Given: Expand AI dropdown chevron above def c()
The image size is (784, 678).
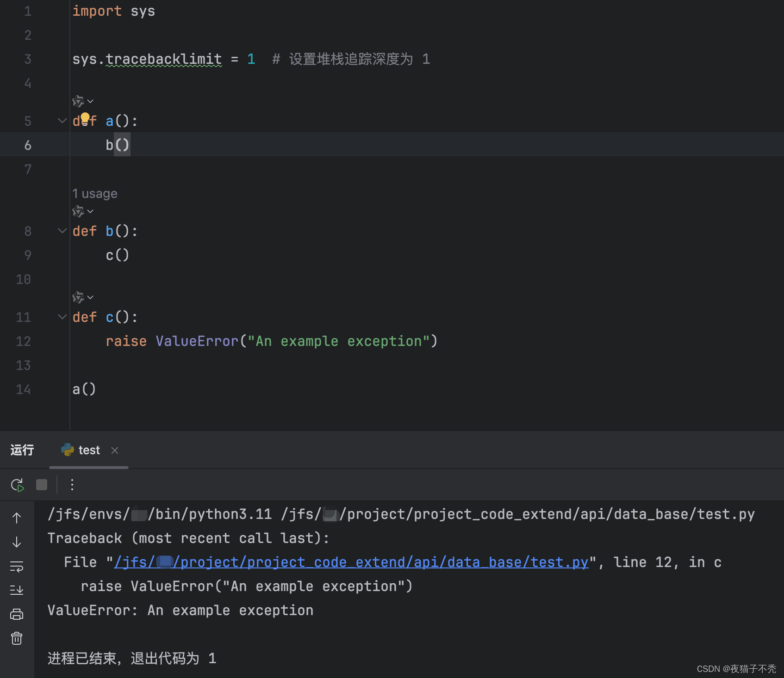Looking at the screenshot, I should pos(90,297).
